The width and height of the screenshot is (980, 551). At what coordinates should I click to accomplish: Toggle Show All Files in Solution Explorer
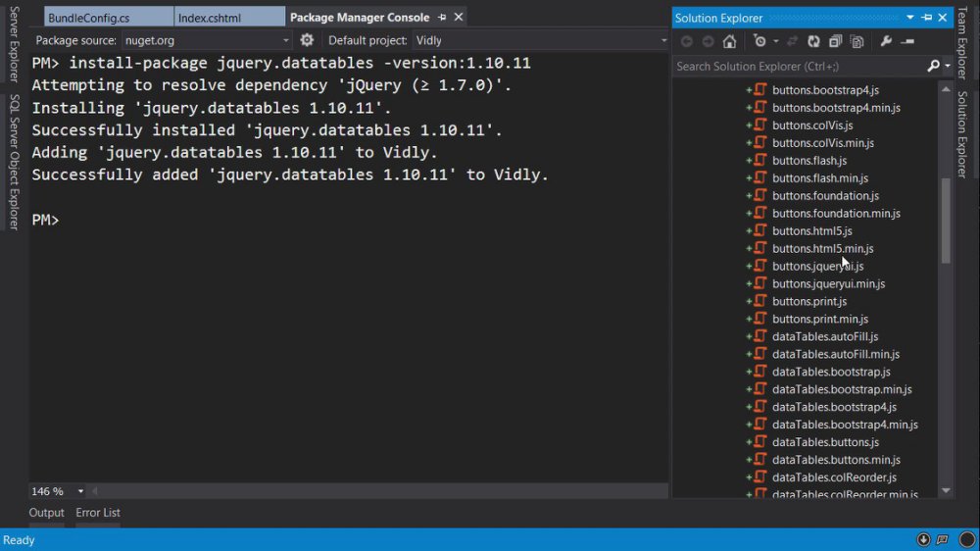[857, 41]
